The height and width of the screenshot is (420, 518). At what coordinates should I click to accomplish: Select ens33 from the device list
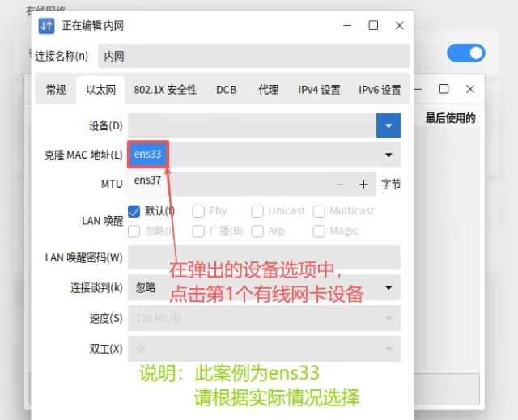pos(148,154)
